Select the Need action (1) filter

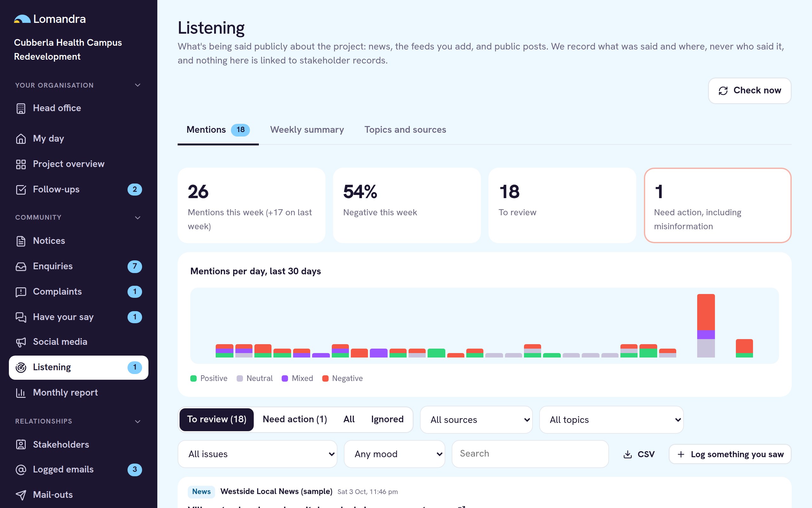[295, 419]
